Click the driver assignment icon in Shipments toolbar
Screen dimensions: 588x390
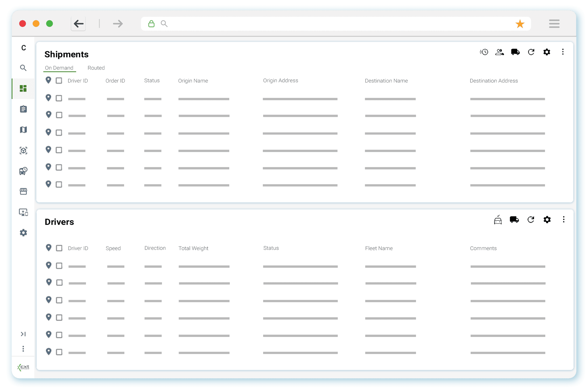tap(499, 52)
